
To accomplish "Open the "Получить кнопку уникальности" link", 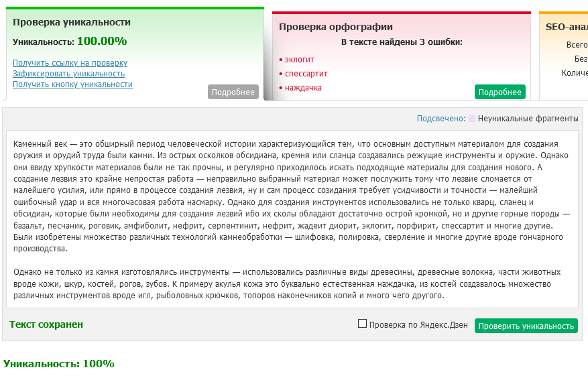I will click(72, 84).
